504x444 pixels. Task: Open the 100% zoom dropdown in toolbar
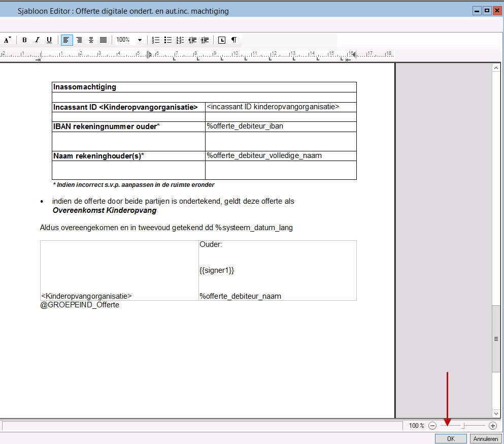(140, 40)
